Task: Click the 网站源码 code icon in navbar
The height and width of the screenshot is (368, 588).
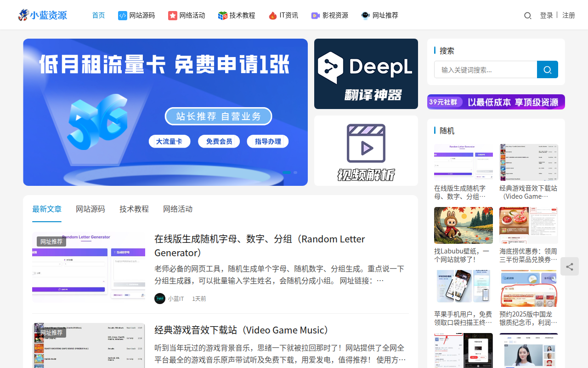Action: coord(123,16)
